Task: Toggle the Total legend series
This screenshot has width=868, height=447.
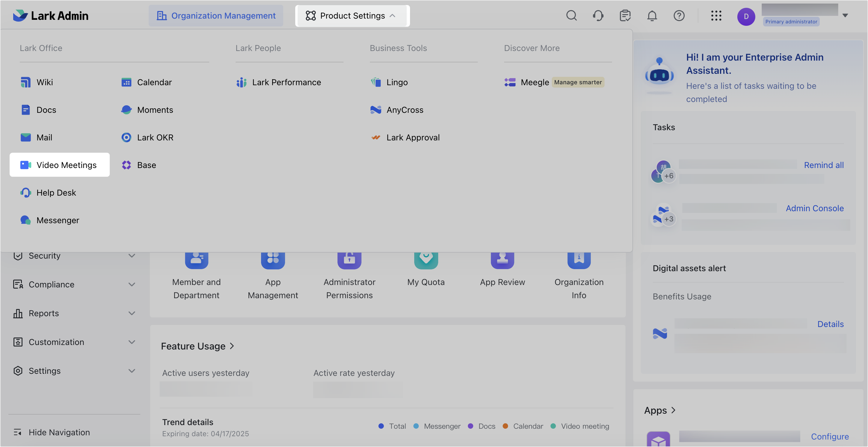Action: pyautogui.click(x=392, y=426)
